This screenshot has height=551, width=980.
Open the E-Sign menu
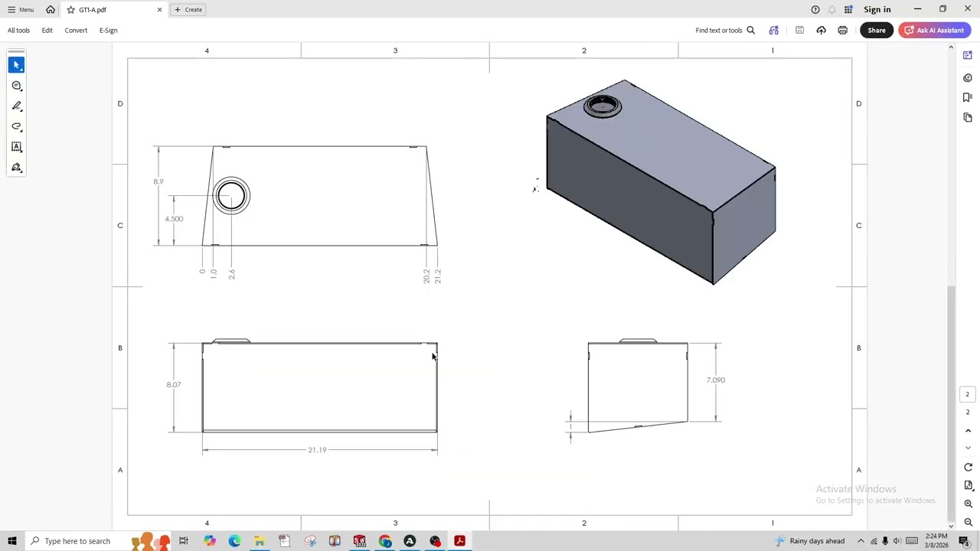point(108,30)
